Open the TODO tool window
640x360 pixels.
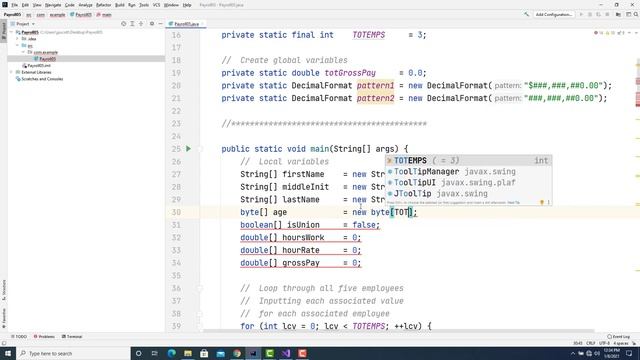click(x=19, y=337)
